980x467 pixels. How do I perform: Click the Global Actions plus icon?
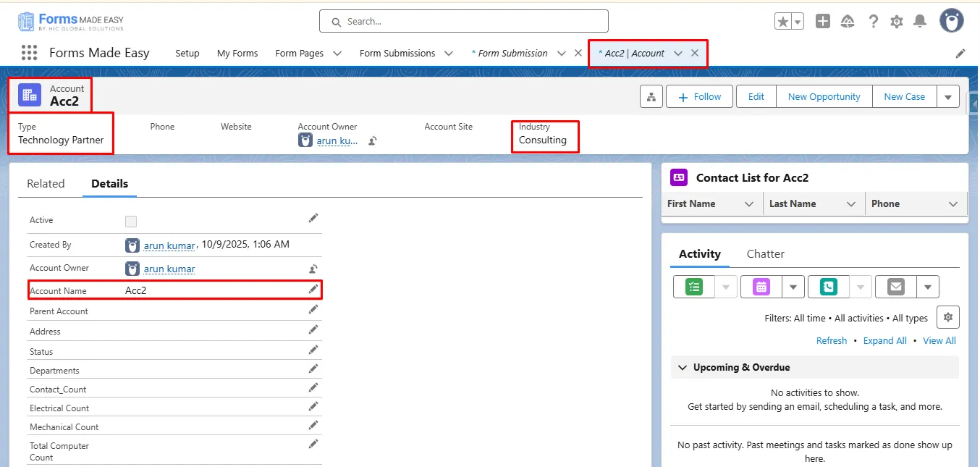point(823,22)
